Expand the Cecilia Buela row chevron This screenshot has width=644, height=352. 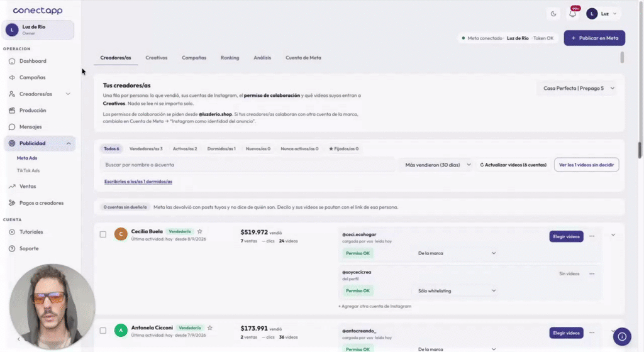(x=613, y=235)
